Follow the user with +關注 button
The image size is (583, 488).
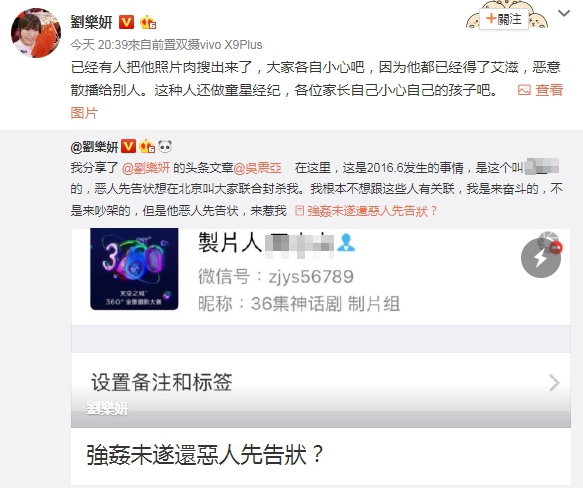(504, 19)
